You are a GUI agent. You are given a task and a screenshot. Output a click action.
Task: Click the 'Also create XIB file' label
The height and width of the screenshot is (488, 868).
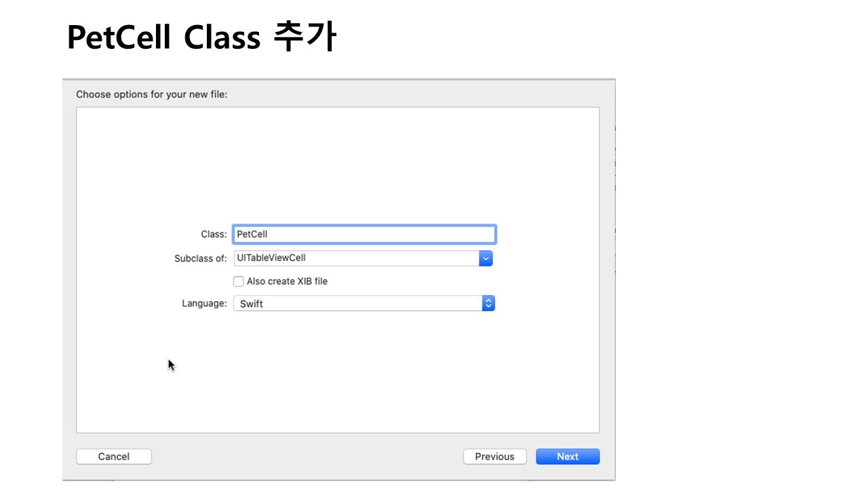click(x=287, y=281)
